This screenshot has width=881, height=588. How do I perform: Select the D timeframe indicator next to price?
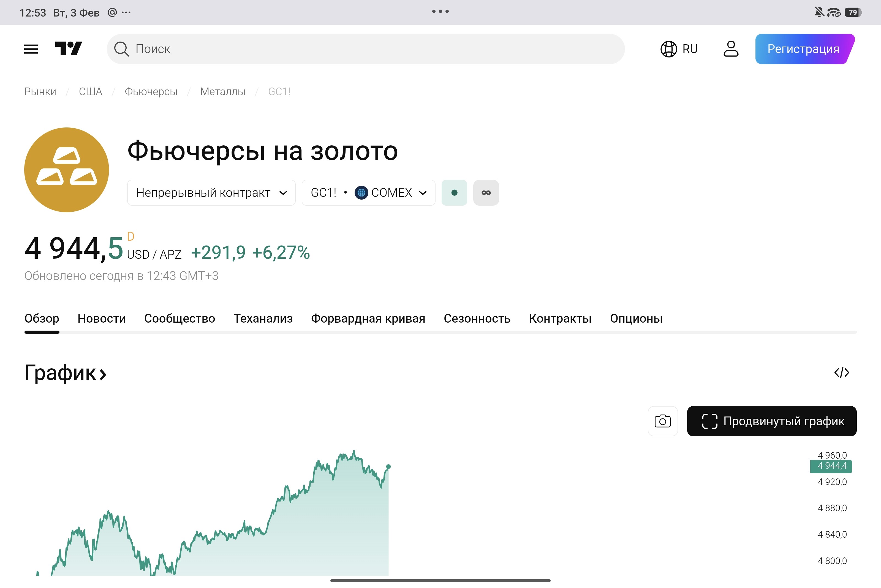click(x=130, y=236)
